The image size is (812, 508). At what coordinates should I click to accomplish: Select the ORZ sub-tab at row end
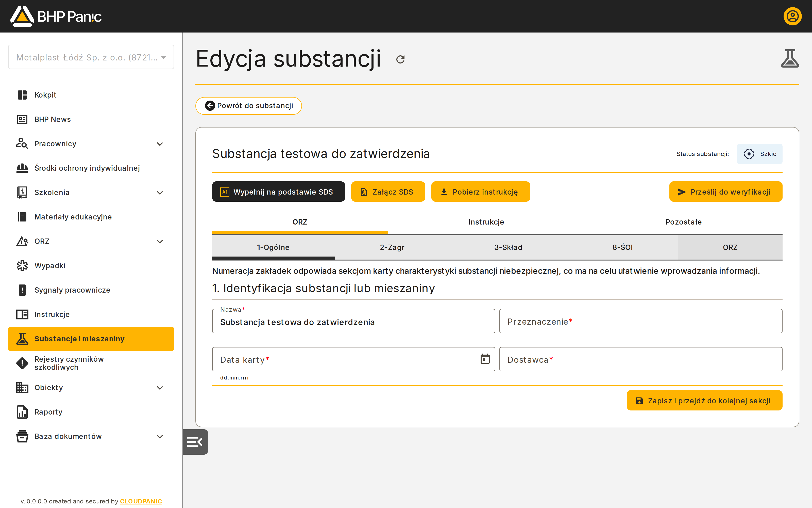point(730,247)
